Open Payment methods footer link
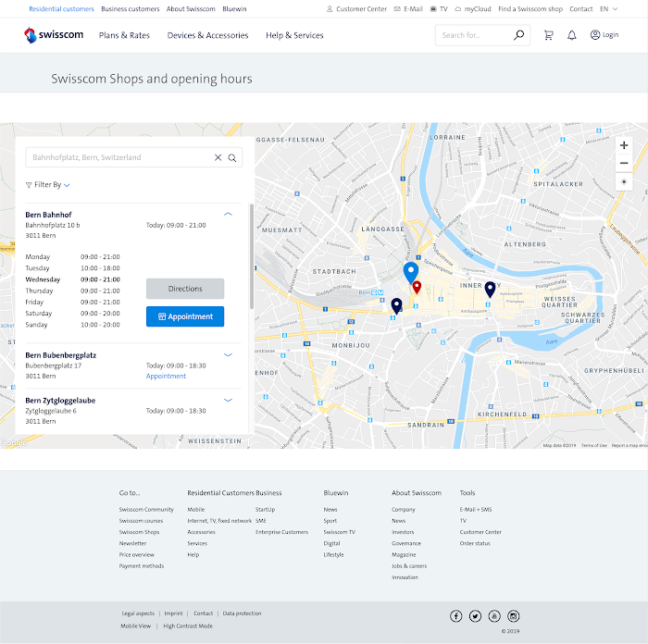 click(142, 566)
